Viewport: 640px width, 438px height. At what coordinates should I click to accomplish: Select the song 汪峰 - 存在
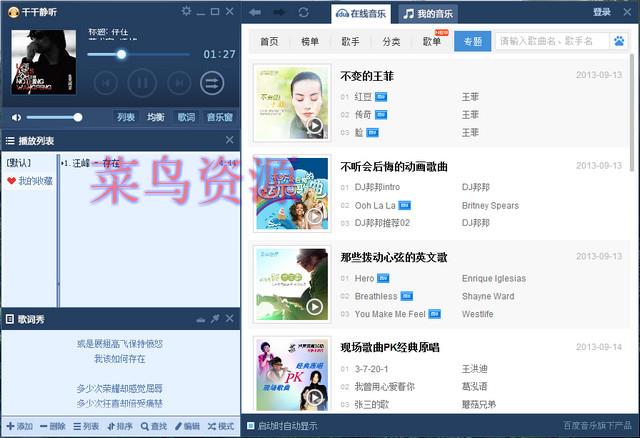click(149, 163)
